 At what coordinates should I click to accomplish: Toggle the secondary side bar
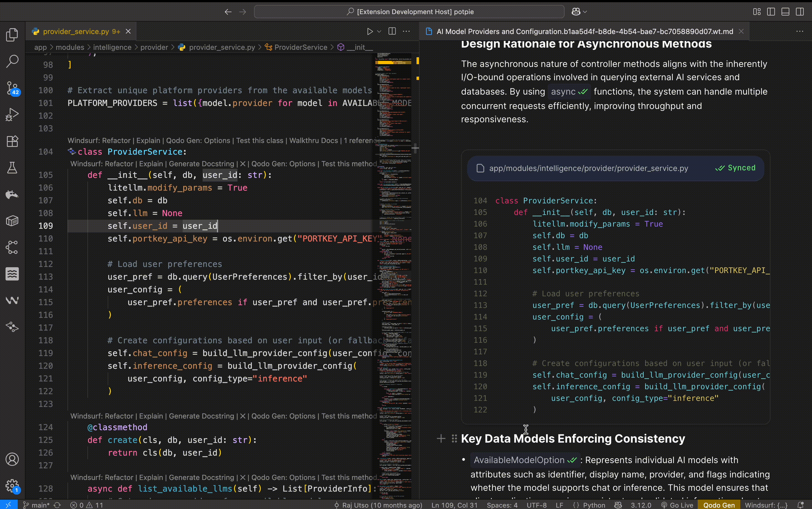(800, 12)
